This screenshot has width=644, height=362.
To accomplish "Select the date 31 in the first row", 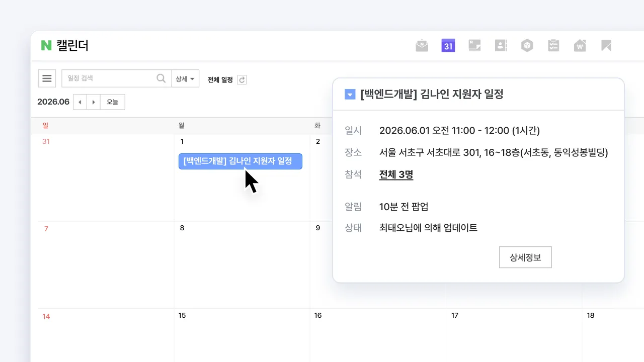I will coord(46,142).
